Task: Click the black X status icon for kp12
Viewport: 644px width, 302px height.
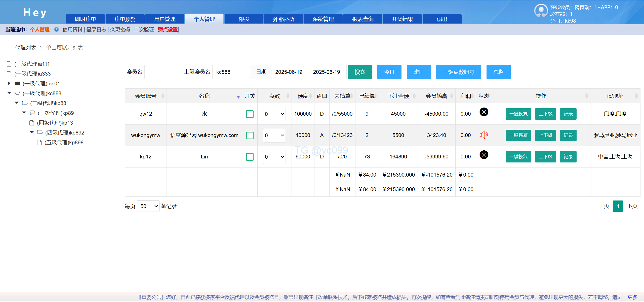Action: point(484,155)
